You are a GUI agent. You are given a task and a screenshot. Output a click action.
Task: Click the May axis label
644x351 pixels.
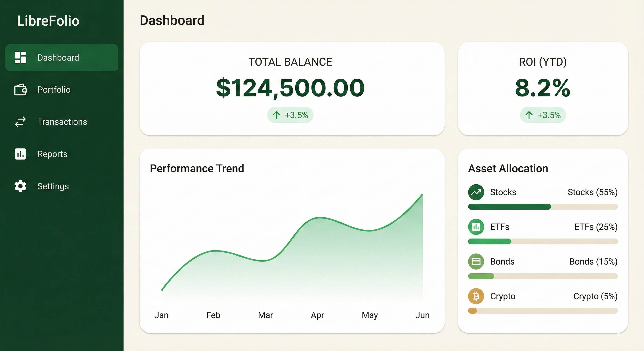pyautogui.click(x=370, y=316)
